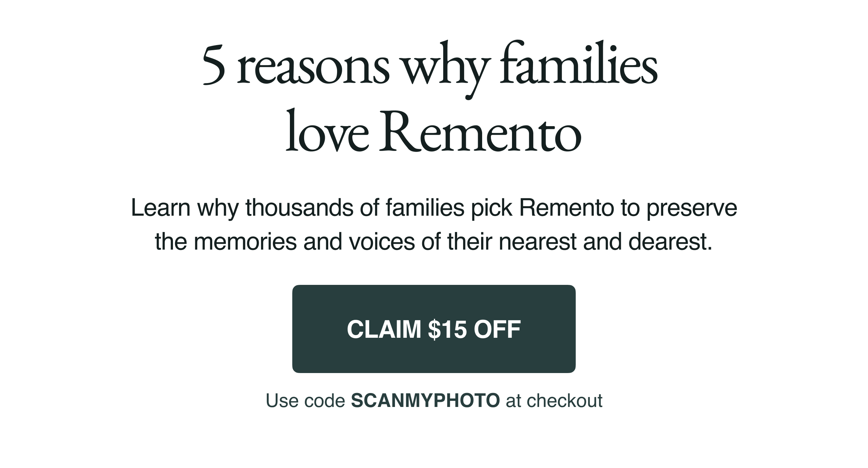
Task: Click Remento in the subheading paragraph
Action: point(566,208)
